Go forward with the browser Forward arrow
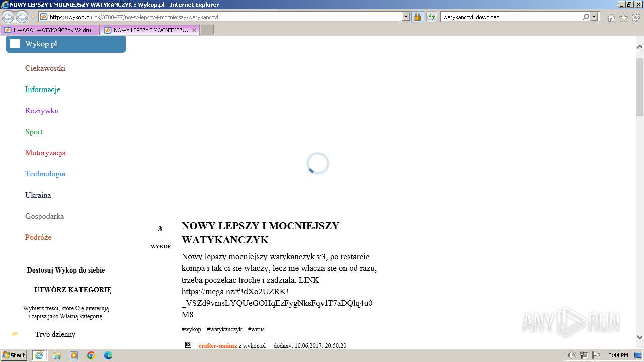This screenshot has width=644, height=362. point(22,17)
